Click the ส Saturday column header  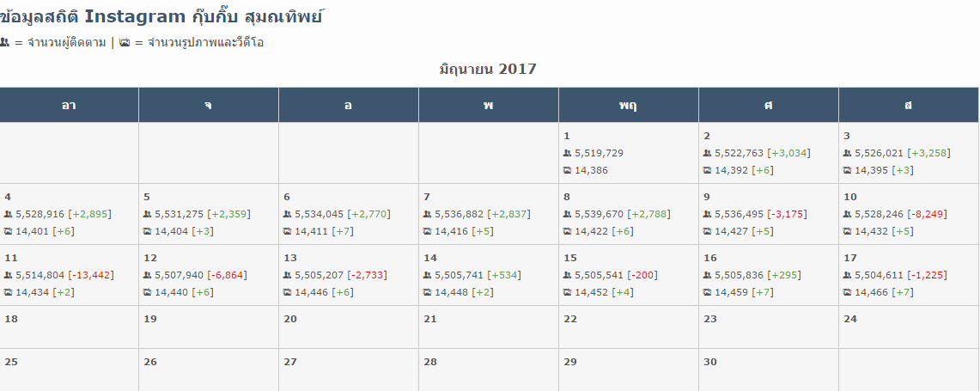pyautogui.click(x=908, y=105)
